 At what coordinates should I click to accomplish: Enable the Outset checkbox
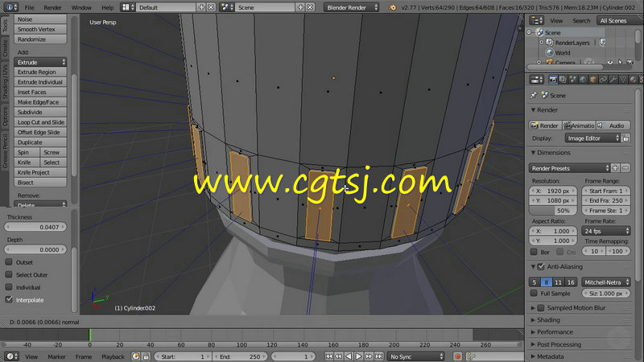9,262
